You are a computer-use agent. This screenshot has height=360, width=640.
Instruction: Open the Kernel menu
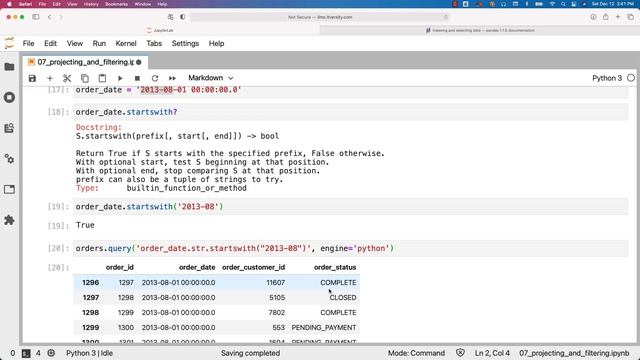126,43
